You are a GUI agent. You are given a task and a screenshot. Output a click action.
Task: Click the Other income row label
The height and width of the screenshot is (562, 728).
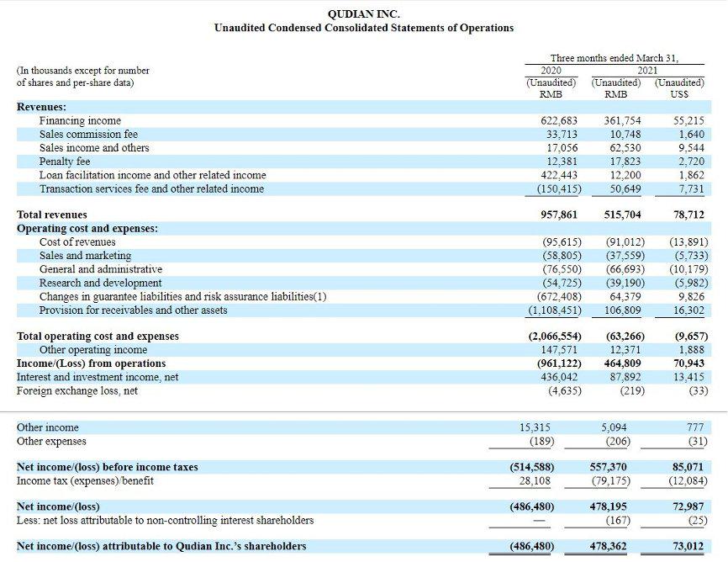point(48,427)
